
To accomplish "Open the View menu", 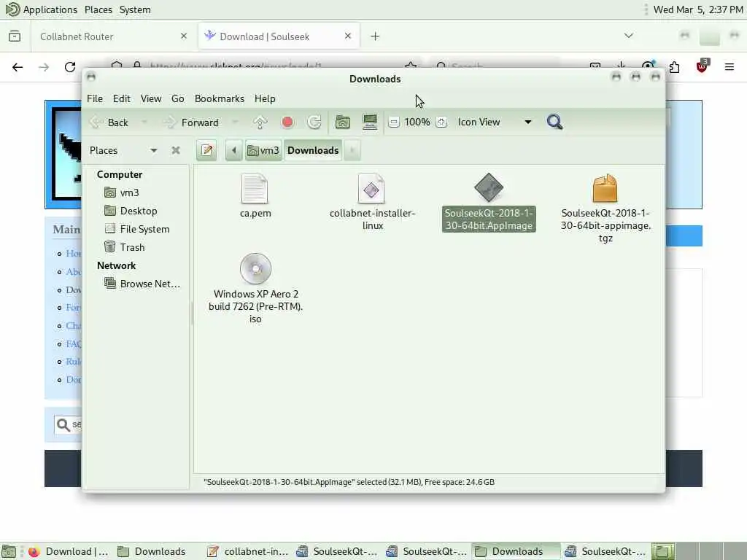I will point(150,98).
